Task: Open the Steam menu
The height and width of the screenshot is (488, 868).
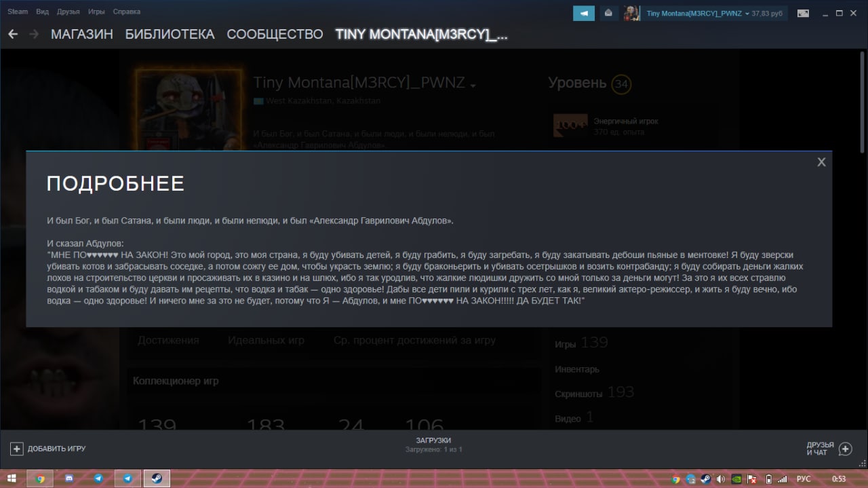Action: [18, 12]
